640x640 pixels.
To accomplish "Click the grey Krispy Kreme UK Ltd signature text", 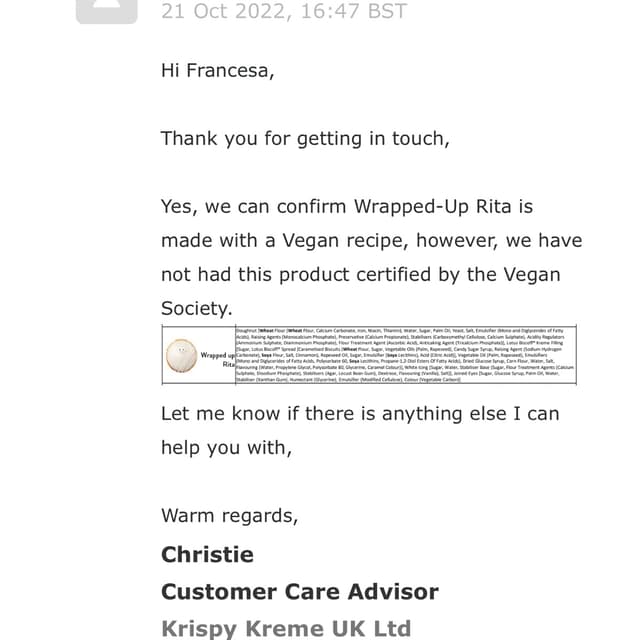I will pos(286,629).
